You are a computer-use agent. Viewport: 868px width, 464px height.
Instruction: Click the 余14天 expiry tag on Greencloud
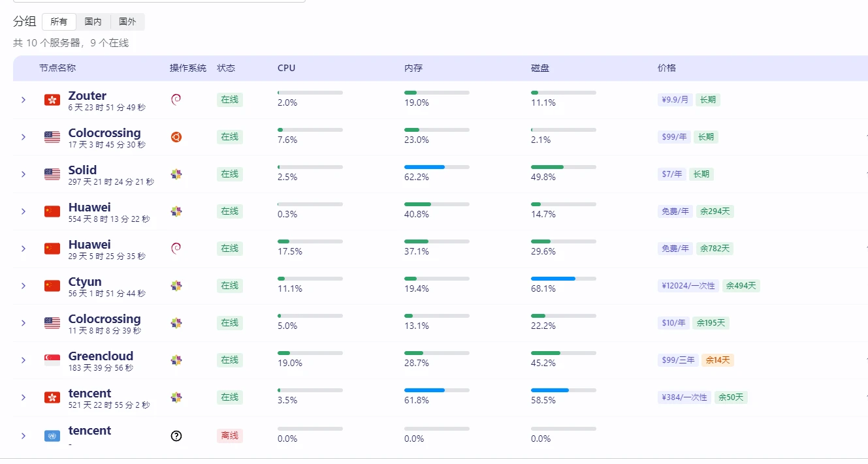(717, 360)
